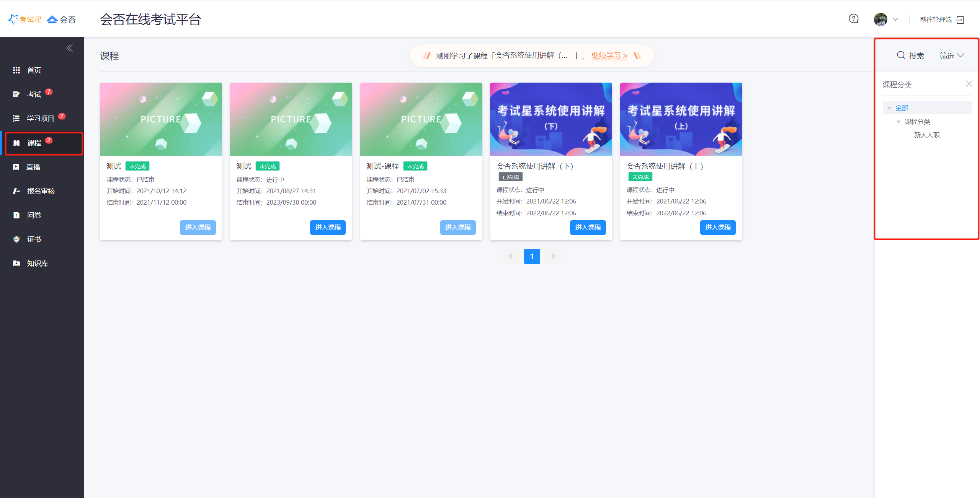Image resolution: width=980 pixels, height=498 pixels.
Task: Expand the 筛选 filter dropdown
Action: [x=951, y=56]
